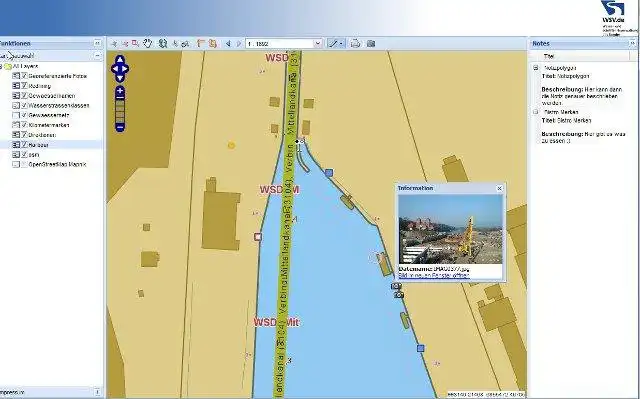The width and height of the screenshot is (640, 399).
Task: Go to previous map view arrow
Action: pos(228,44)
